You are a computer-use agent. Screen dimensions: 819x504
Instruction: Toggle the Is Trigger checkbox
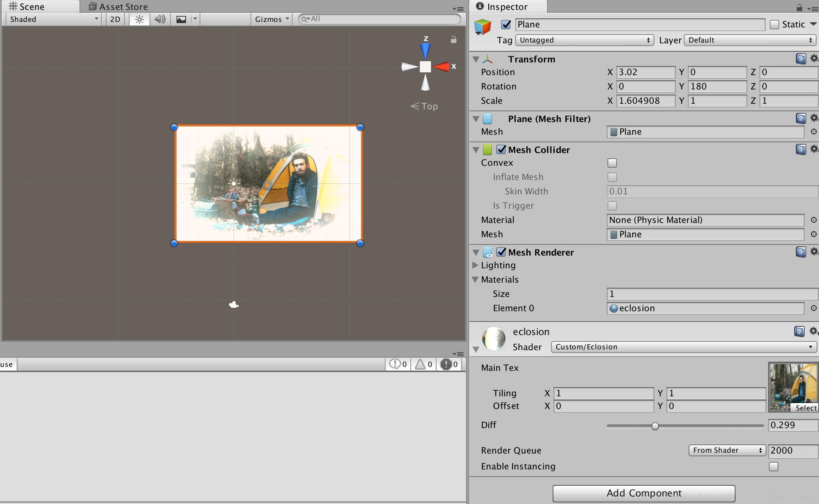[613, 206]
